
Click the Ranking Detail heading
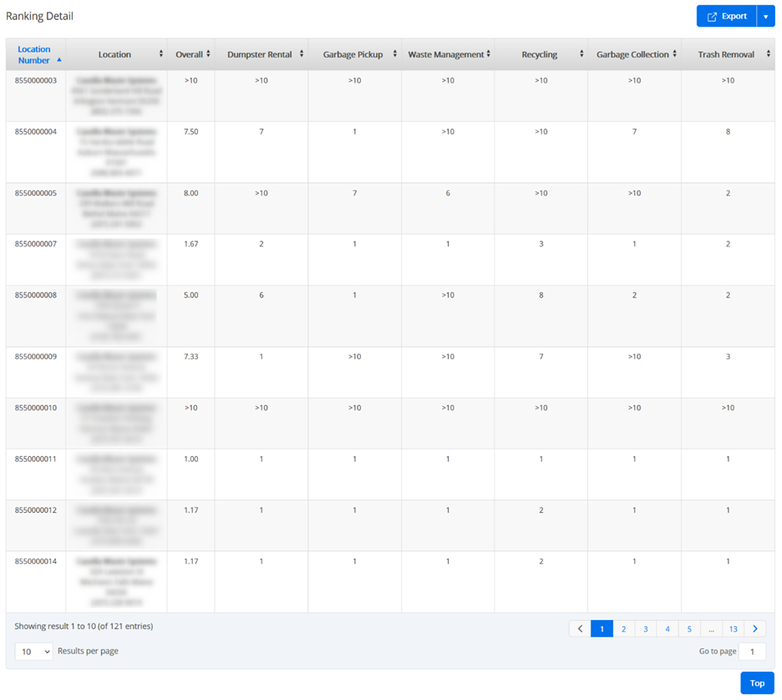click(x=39, y=17)
